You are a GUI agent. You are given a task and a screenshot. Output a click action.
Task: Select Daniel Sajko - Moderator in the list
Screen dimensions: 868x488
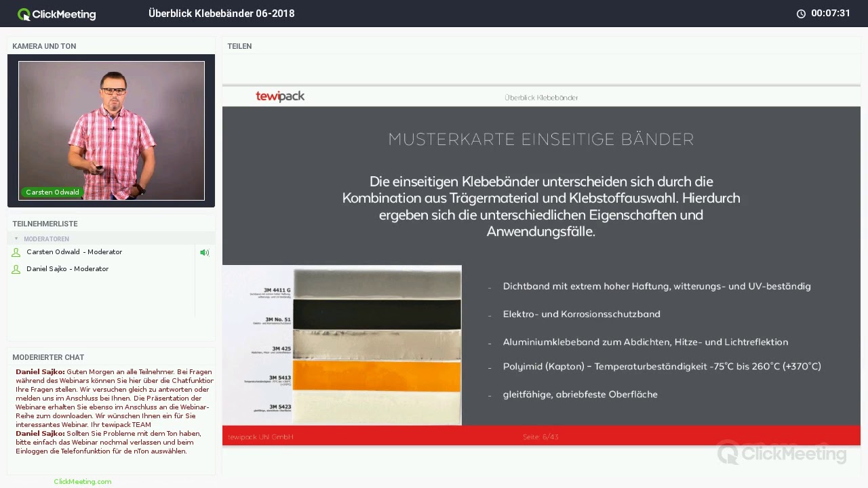pos(68,269)
